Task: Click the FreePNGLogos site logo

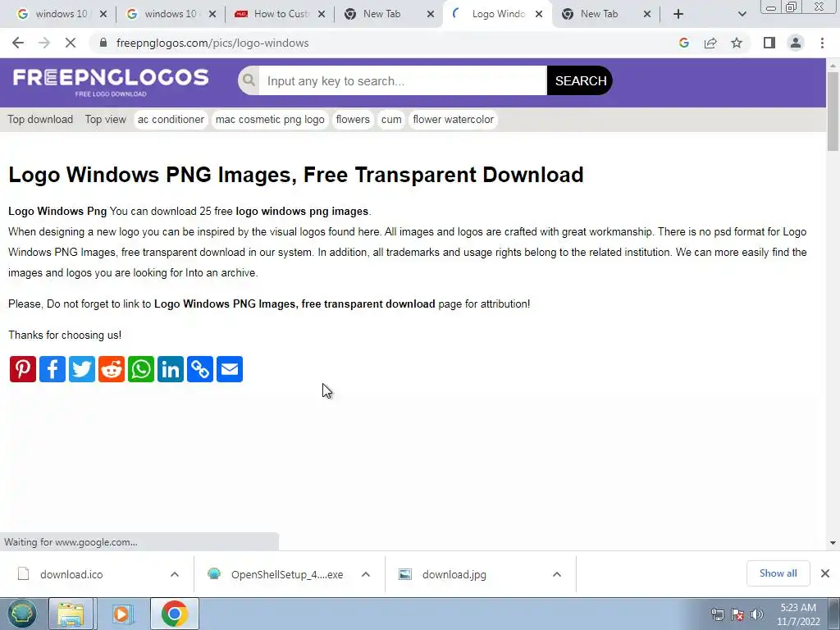Action: (x=111, y=82)
